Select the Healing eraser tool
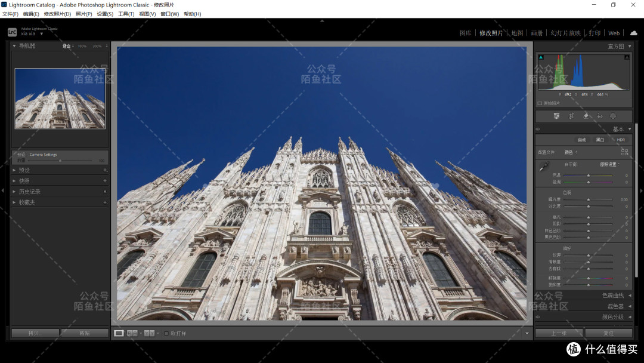The width and height of the screenshot is (644, 363). pyautogui.click(x=586, y=116)
